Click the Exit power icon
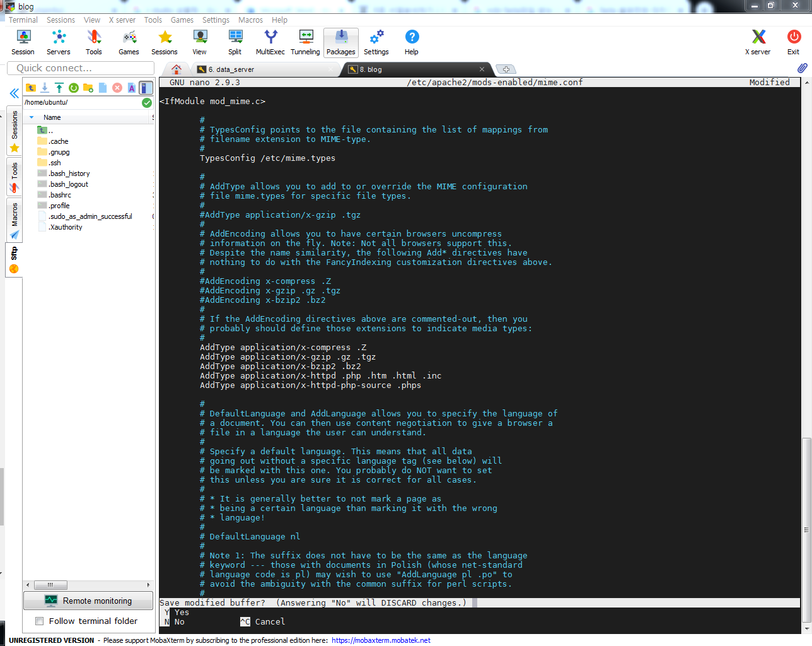Image resolution: width=812 pixels, height=646 pixels. pyautogui.click(x=794, y=43)
